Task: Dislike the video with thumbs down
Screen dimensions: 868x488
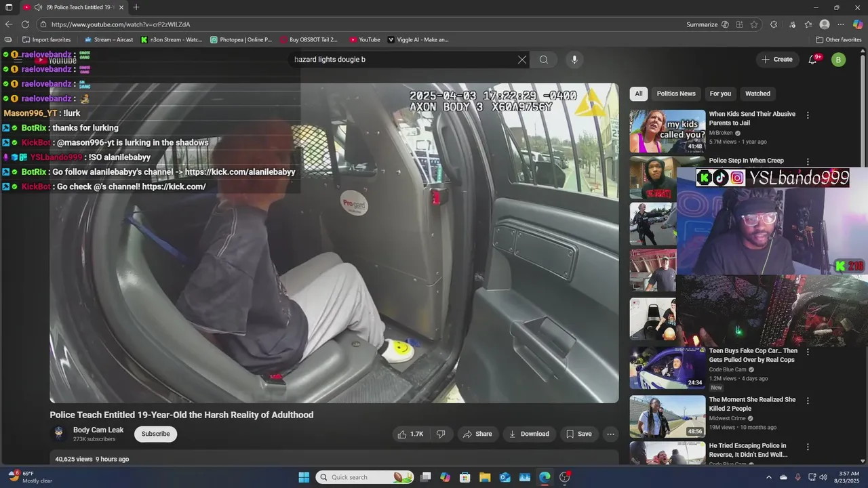Action: pos(441,434)
